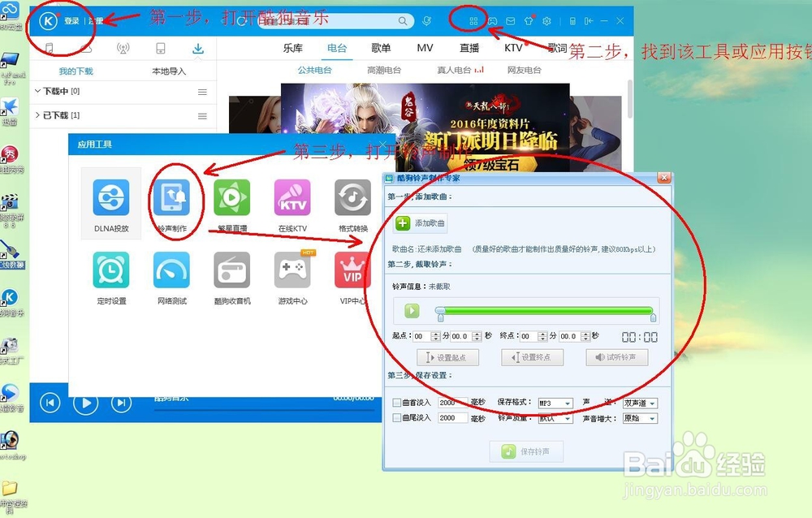The height and width of the screenshot is (518, 812).
Task: Switch to 电台 tab
Action: 337,48
